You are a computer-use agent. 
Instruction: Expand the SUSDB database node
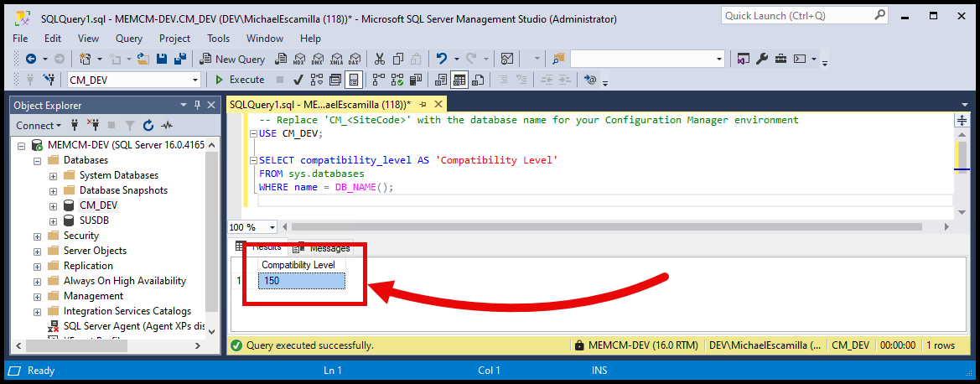(x=53, y=221)
